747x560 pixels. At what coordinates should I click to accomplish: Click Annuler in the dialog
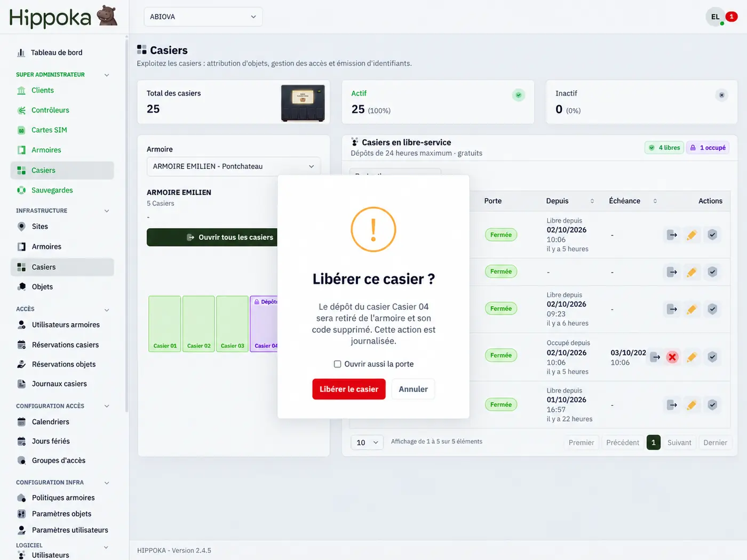coord(413,389)
